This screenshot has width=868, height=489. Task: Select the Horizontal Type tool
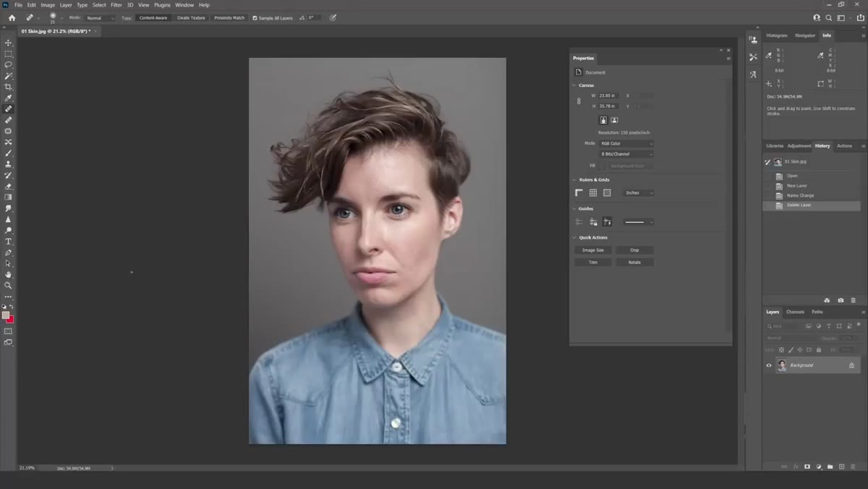pyautogui.click(x=9, y=241)
